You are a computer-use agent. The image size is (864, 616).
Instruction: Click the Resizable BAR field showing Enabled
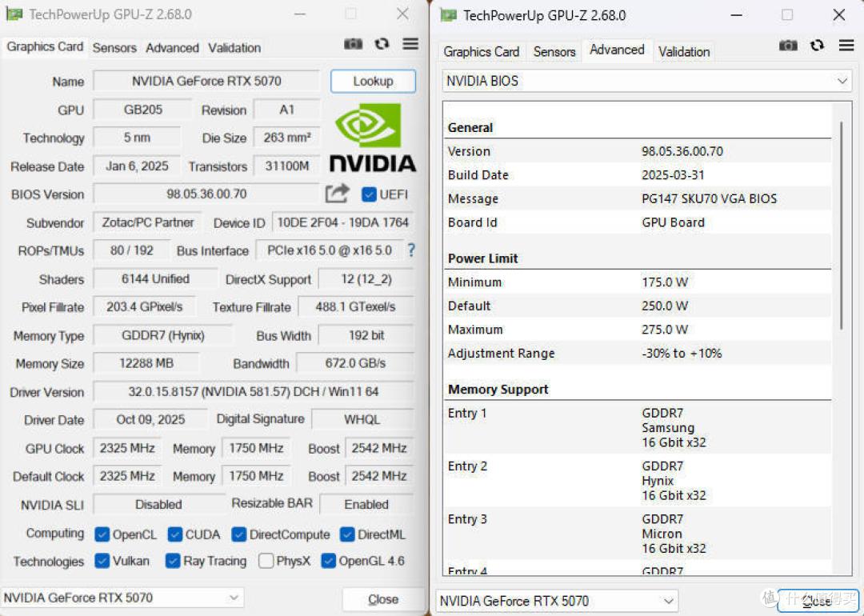click(366, 504)
